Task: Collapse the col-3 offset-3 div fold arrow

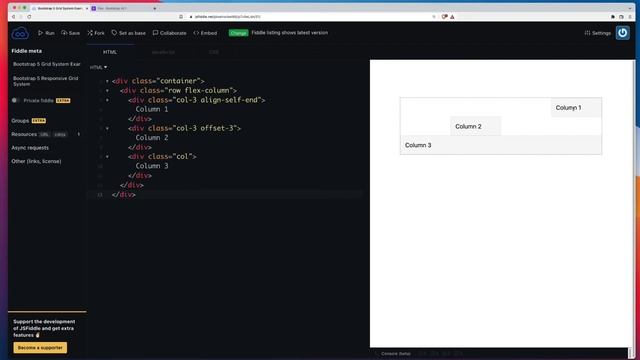Action: [107, 128]
